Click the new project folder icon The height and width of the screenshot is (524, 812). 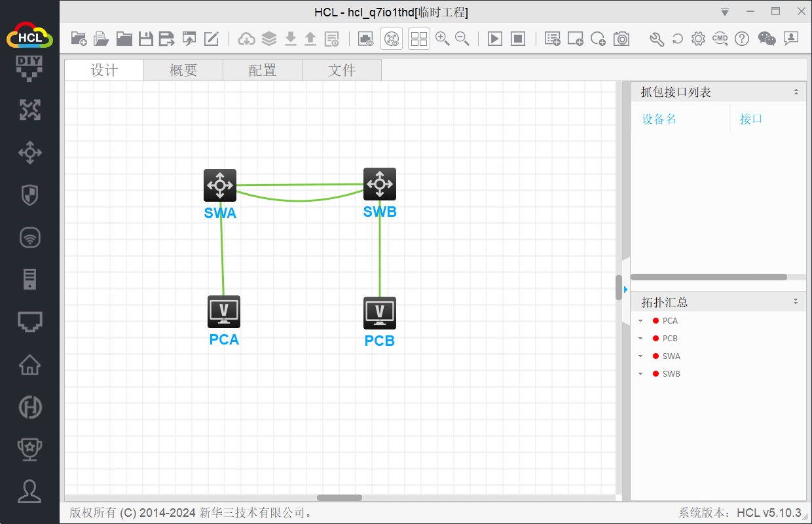[79, 39]
